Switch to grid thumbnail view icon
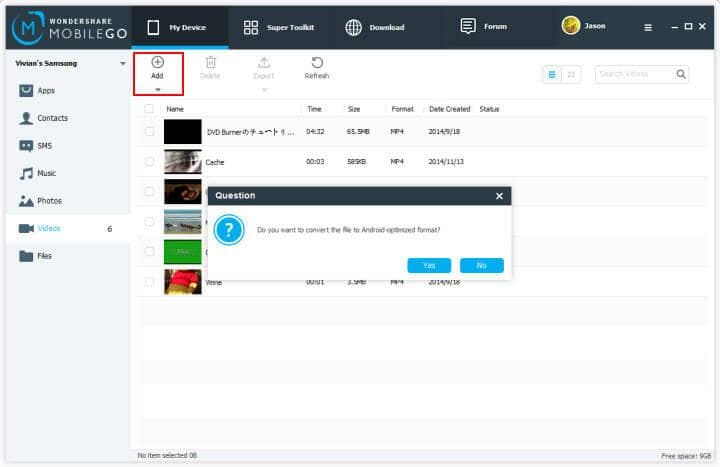 (571, 74)
